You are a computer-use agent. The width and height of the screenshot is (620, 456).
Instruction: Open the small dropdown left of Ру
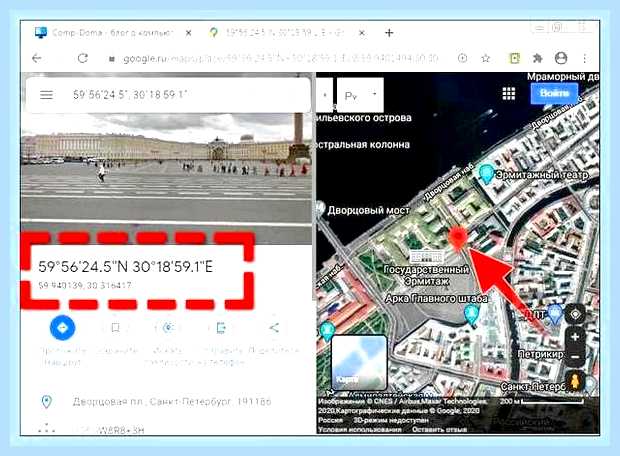[325, 95]
